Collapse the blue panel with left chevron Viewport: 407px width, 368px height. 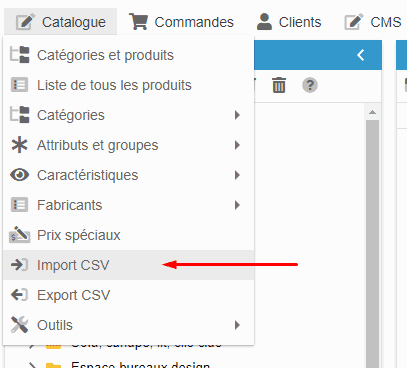(361, 55)
